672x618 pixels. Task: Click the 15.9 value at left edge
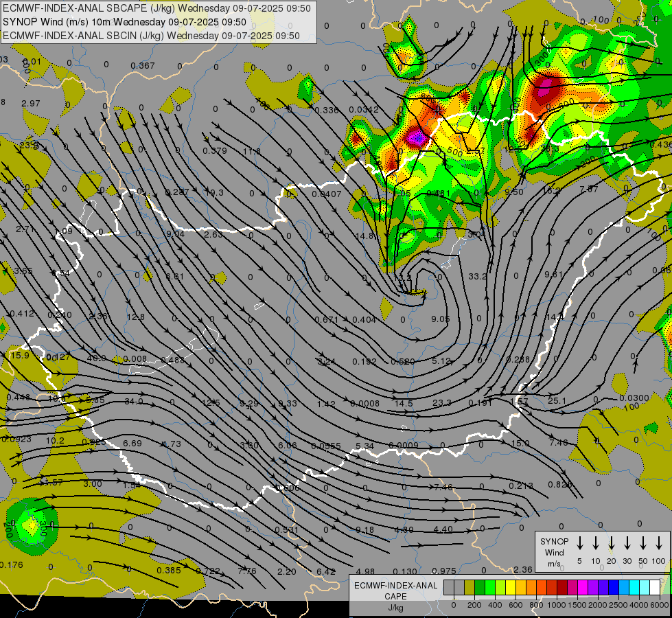pyautogui.click(x=20, y=356)
